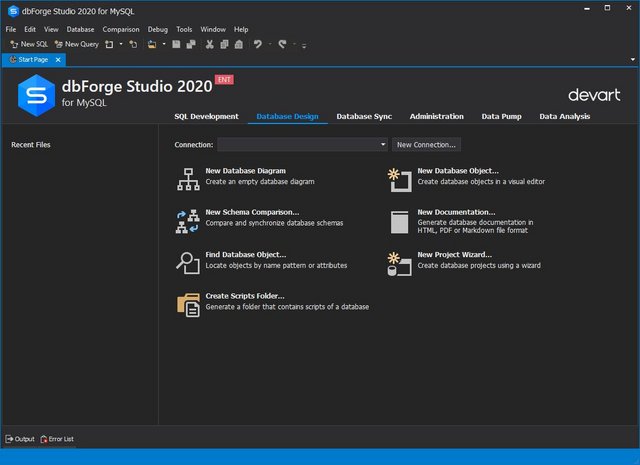Switch to the SQL Development tab

(207, 116)
